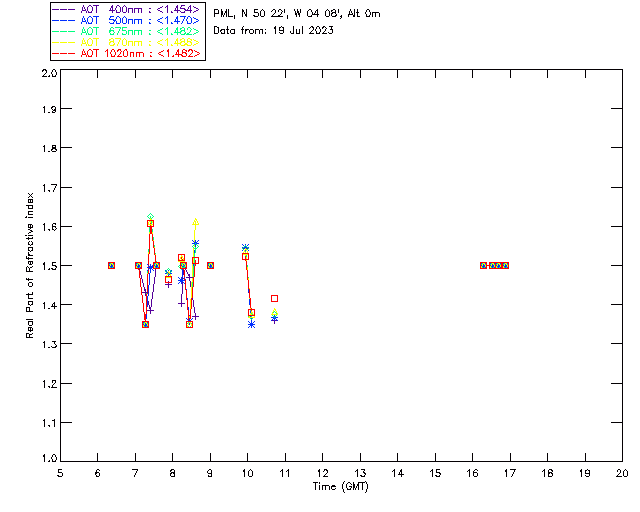Click the y-axis tick label 1.9

[49, 109]
